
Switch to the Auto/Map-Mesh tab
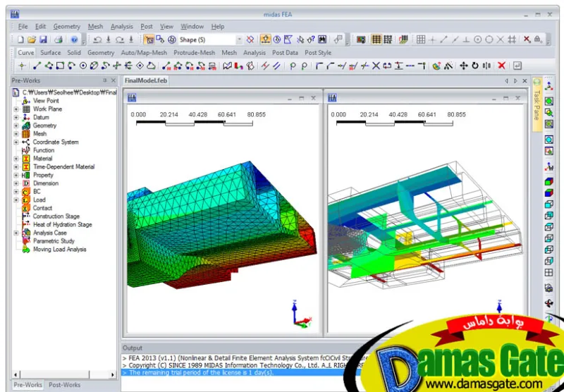(144, 53)
